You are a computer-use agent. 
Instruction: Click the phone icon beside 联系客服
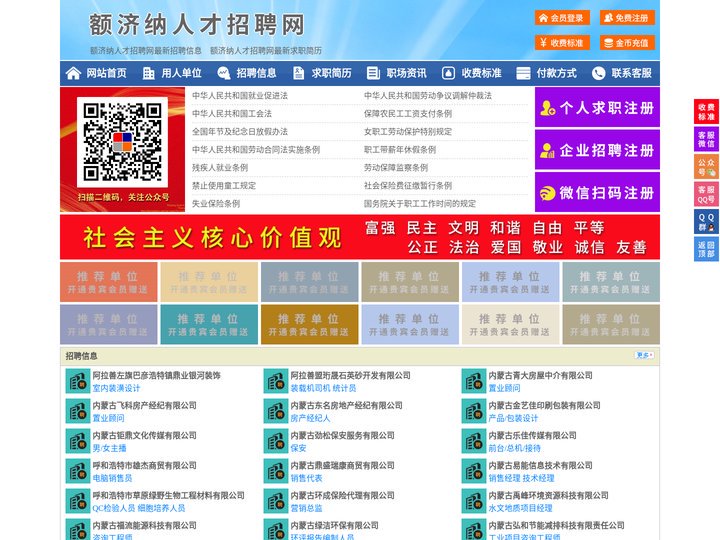coord(598,73)
